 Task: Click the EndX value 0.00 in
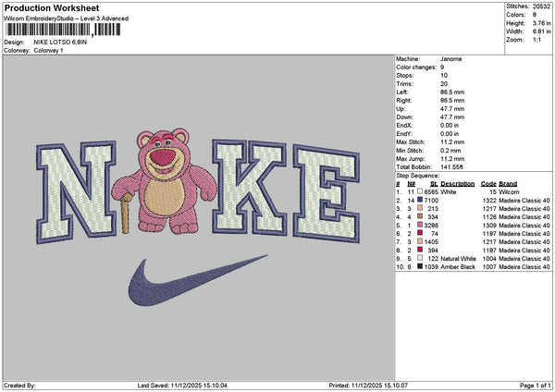tap(450, 126)
